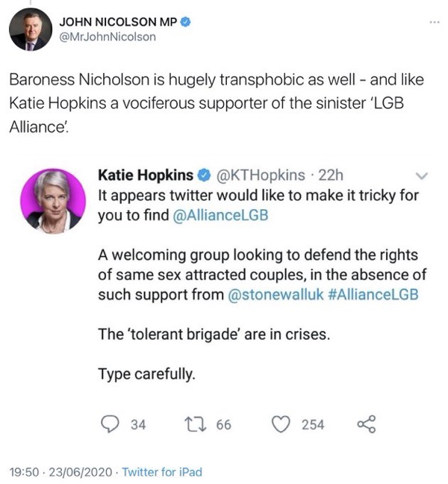Open John Nicolson's profile picture
This screenshot has height=484, width=448.
pos(31,29)
